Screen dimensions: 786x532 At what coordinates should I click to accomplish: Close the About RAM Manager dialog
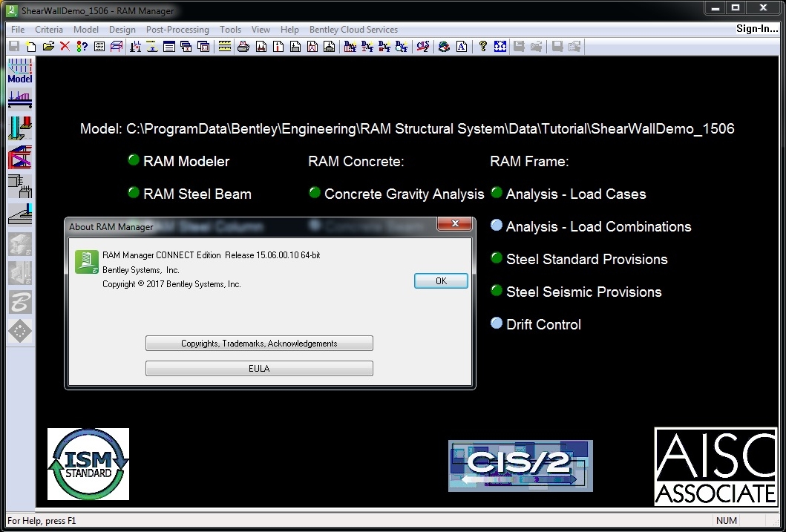point(455,224)
